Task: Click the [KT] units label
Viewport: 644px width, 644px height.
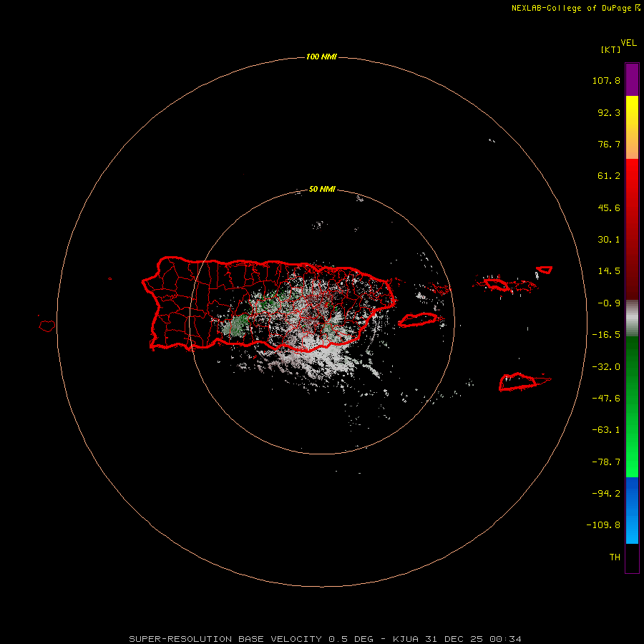Action: pos(611,49)
